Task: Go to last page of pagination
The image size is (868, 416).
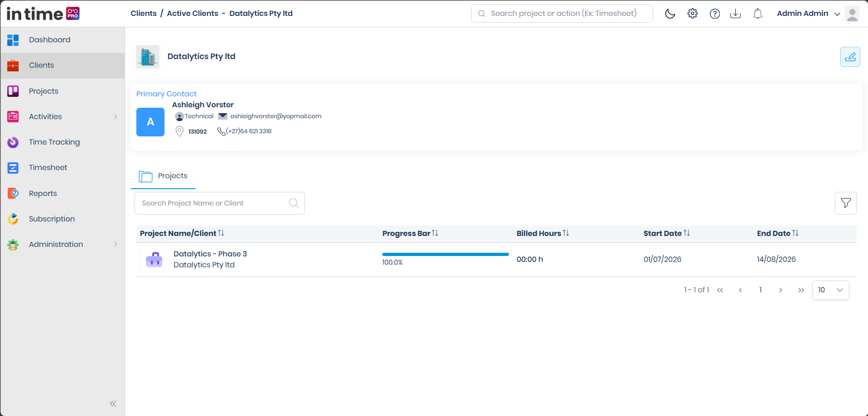Action: [801, 290]
